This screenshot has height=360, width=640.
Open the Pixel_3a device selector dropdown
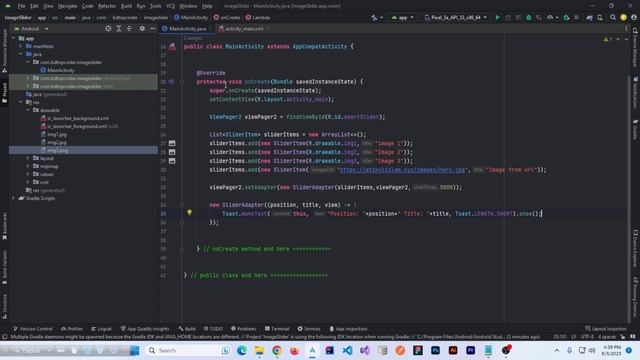tap(456, 18)
